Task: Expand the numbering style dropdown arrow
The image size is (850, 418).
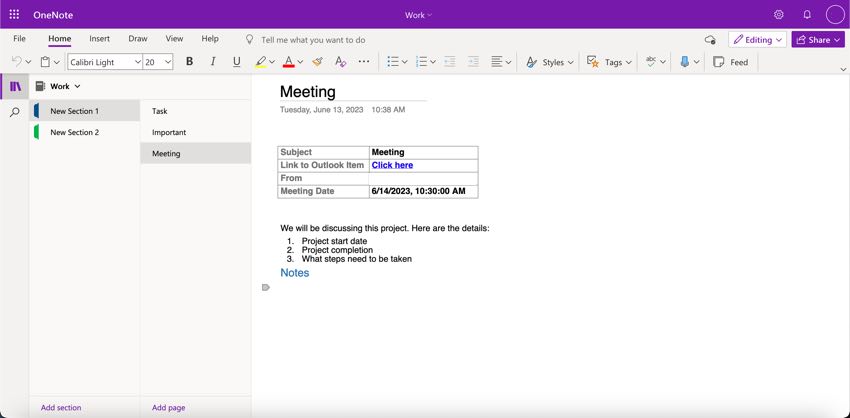Action: [x=433, y=62]
